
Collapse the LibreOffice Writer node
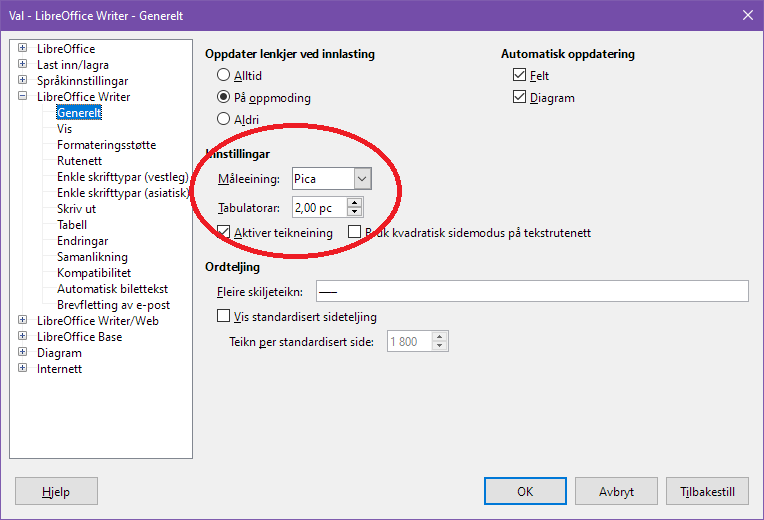(x=22, y=96)
